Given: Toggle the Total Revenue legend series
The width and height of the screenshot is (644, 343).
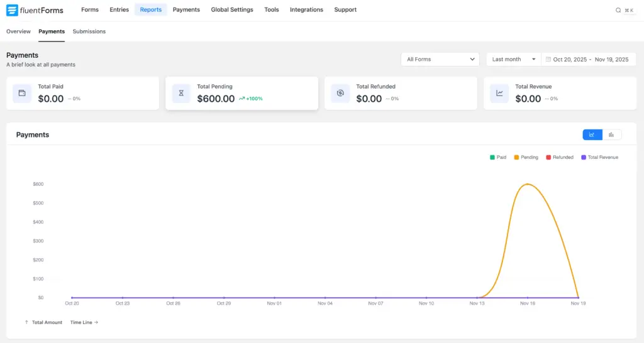Looking at the screenshot, I should coord(599,157).
